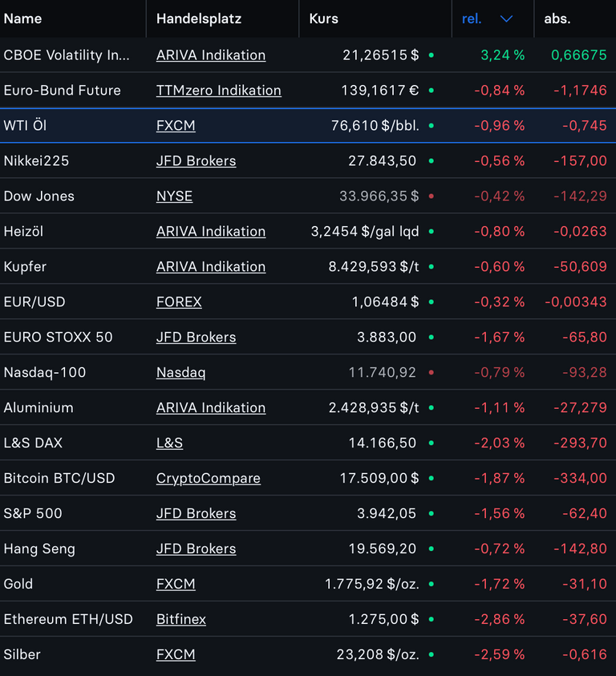
Task: Open JFD Brokers link for Hang Seng
Action: point(196,548)
